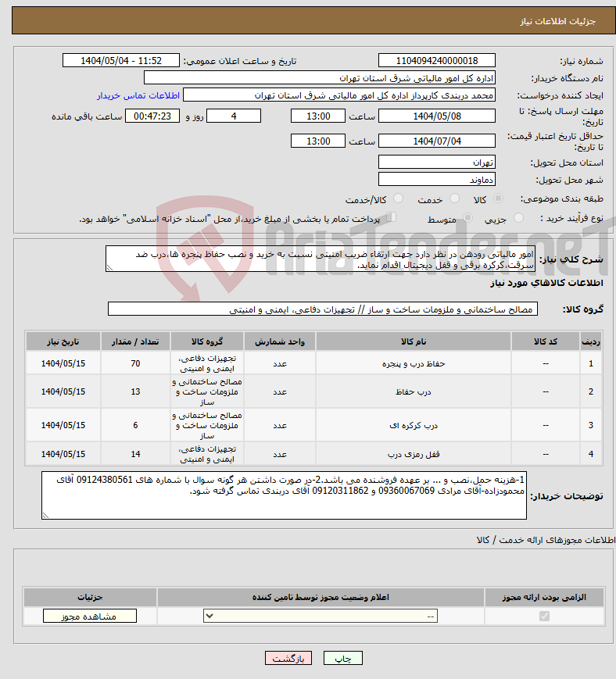Click the درب کرکره ای item cell
This screenshot has width=616, height=679.
[414, 426]
